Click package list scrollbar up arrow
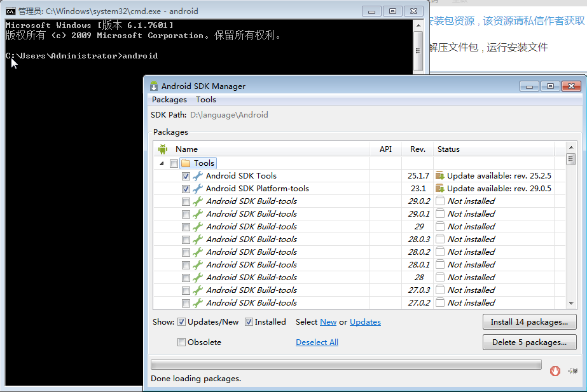This screenshot has width=587, height=392. [571, 147]
